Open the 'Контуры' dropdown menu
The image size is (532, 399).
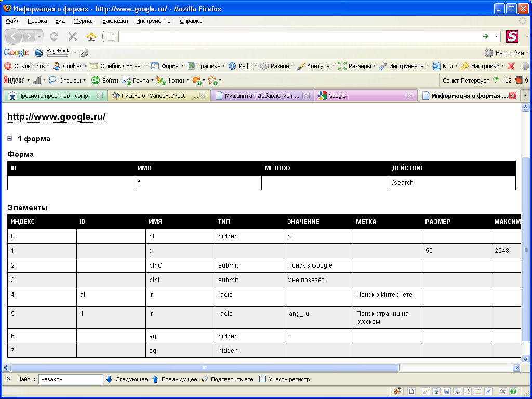click(x=315, y=66)
